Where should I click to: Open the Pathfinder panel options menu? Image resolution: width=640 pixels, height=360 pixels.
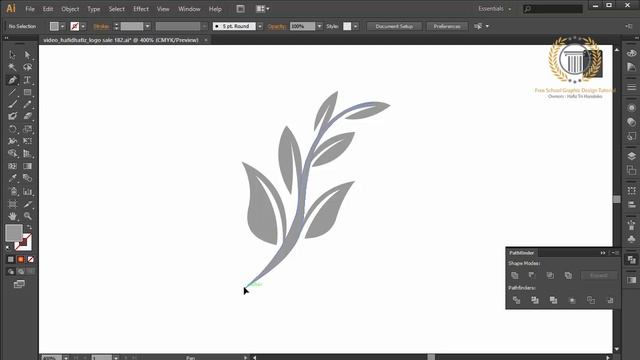point(616,253)
